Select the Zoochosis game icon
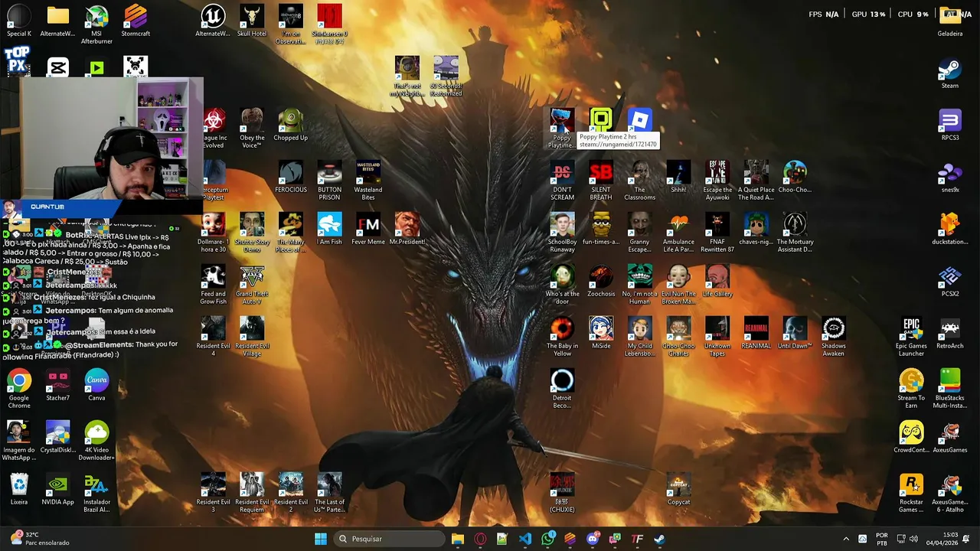The height and width of the screenshot is (551, 980). click(x=601, y=282)
